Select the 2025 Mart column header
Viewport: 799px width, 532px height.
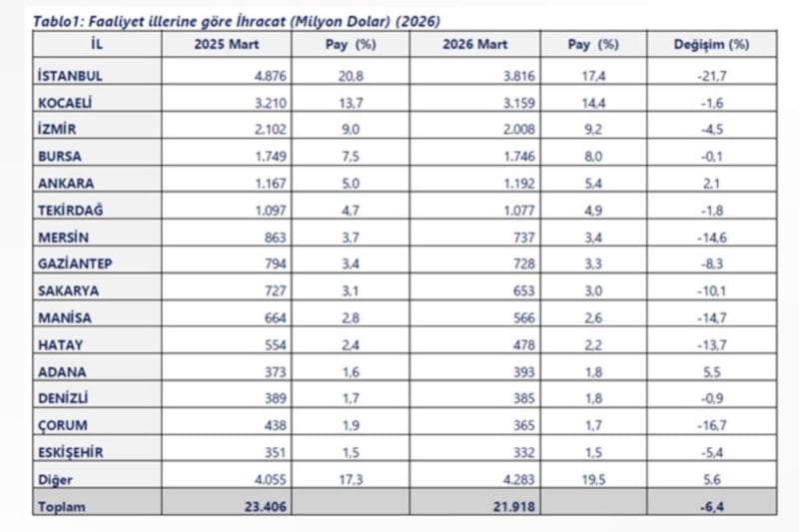coord(227,45)
